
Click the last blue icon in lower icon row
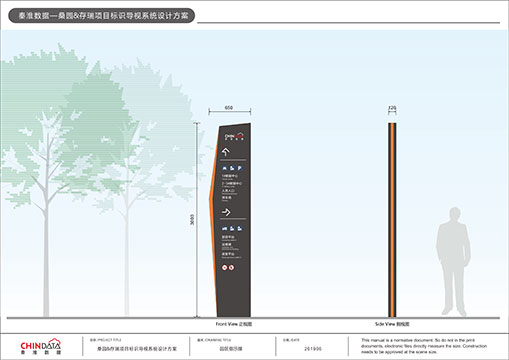pos(239,228)
